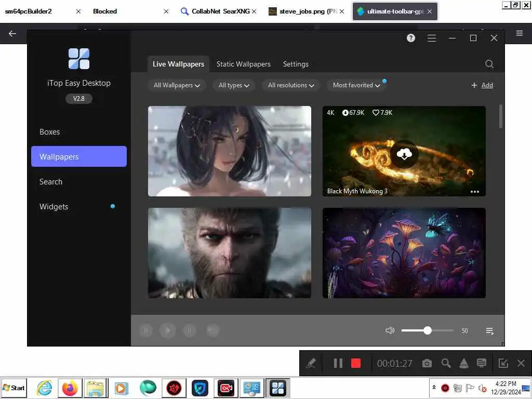Switch to Live Wallpapers tab
Image resolution: width=532 pixels, height=399 pixels.
[x=179, y=64]
